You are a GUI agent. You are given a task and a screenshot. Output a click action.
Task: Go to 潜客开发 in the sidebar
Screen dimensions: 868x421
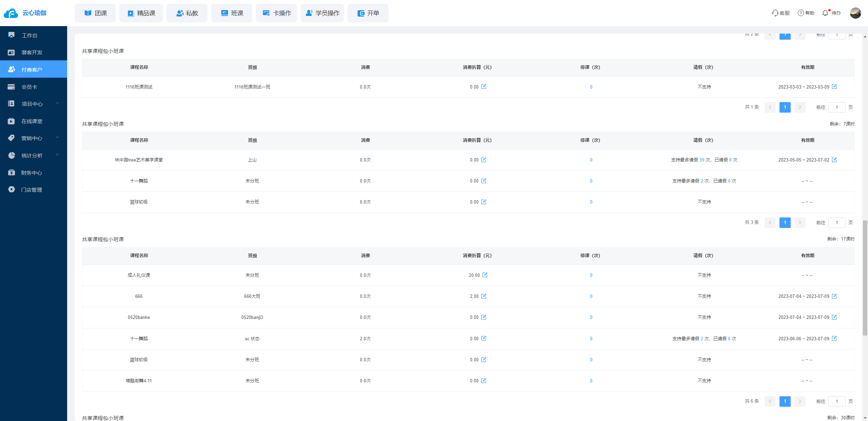point(34,52)
